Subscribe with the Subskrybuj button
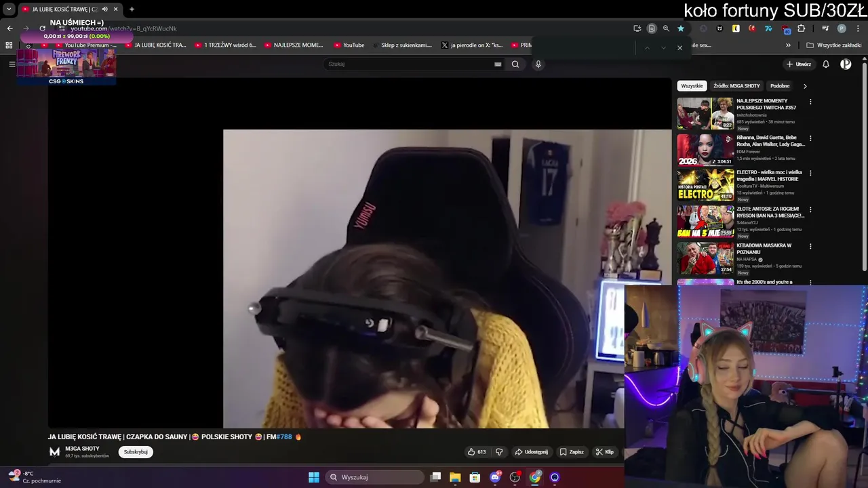The width and height of the screenshot is (868, 488). (x=136, y=452)
